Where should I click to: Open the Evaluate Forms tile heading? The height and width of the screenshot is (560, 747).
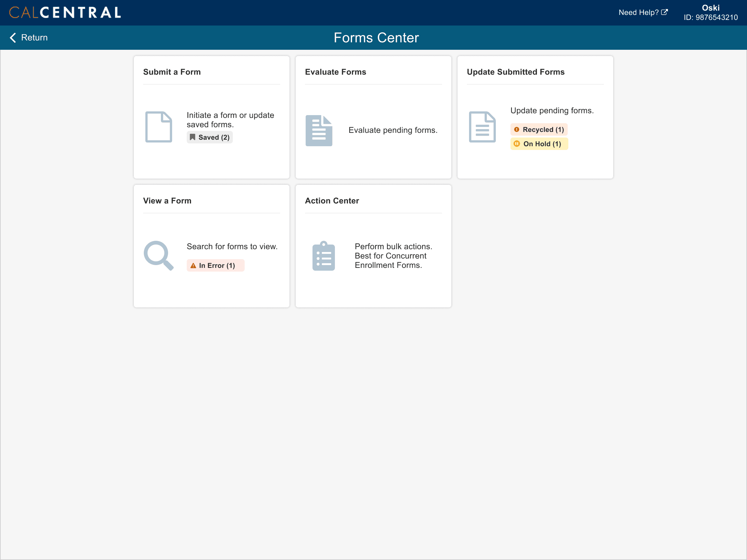click(335, 72)
